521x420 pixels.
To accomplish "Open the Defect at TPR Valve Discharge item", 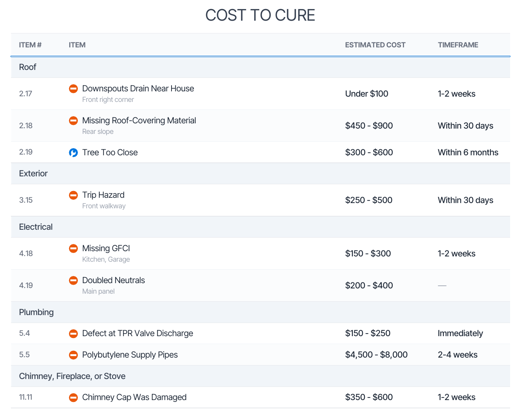I will [138, 334].
